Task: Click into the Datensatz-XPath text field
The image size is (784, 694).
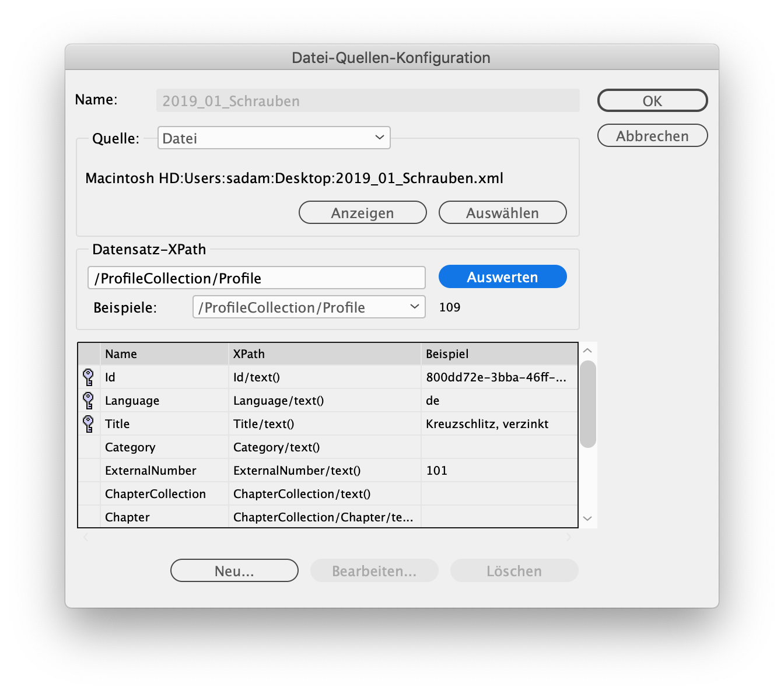Action: click(256, 278)
